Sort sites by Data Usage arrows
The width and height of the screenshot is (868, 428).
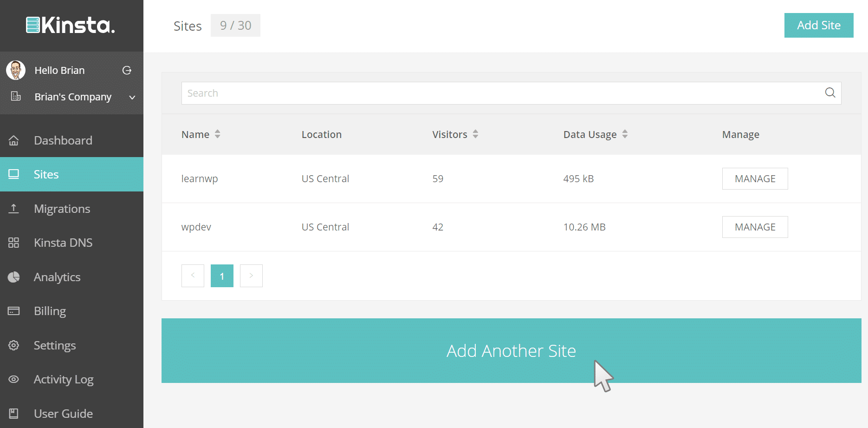click(625, 134)
